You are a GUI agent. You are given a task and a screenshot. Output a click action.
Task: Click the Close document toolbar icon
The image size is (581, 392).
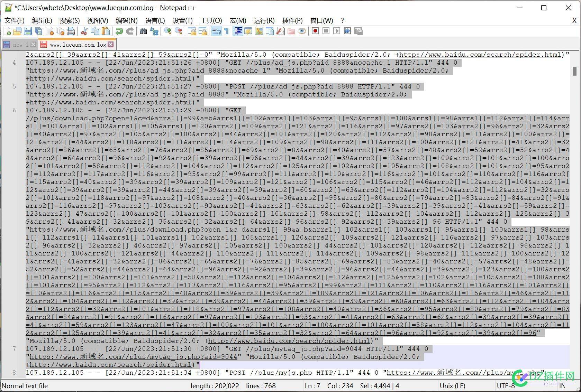(49, 31)
